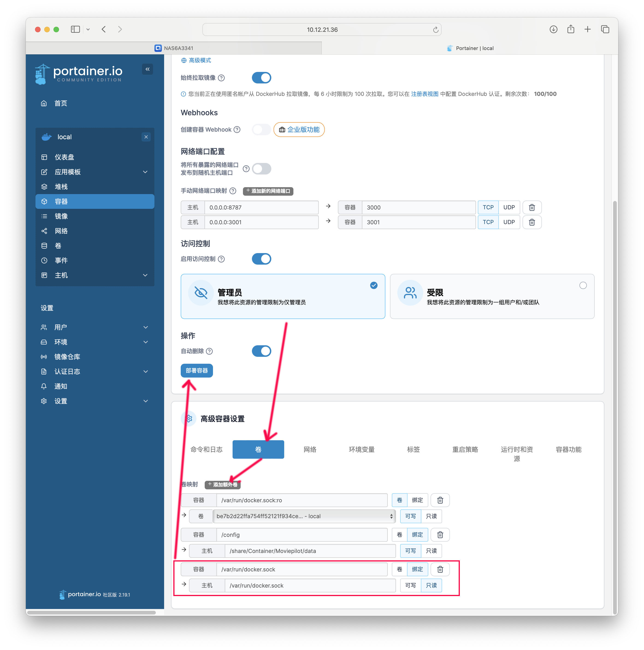This screenshot has width=644, height=650.
Task: Select UDP for the 3000 port mapping
Action: point(509,208)
